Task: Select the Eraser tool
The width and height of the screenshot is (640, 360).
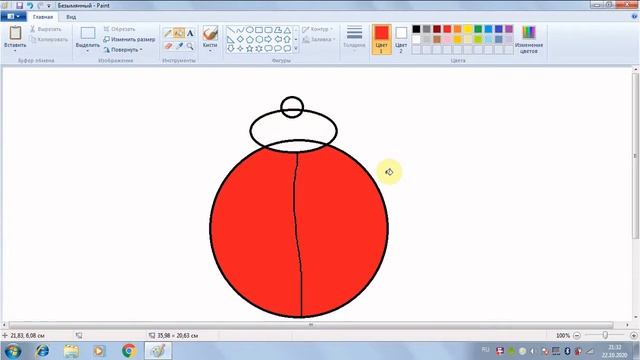Action: 168,46
